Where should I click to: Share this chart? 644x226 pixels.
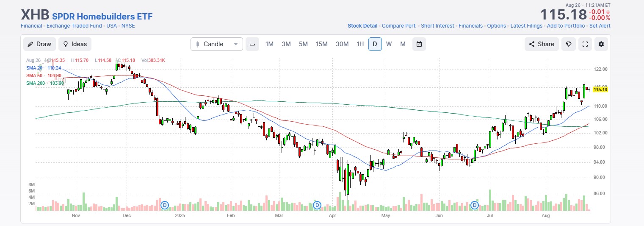[x=542, y=44]
